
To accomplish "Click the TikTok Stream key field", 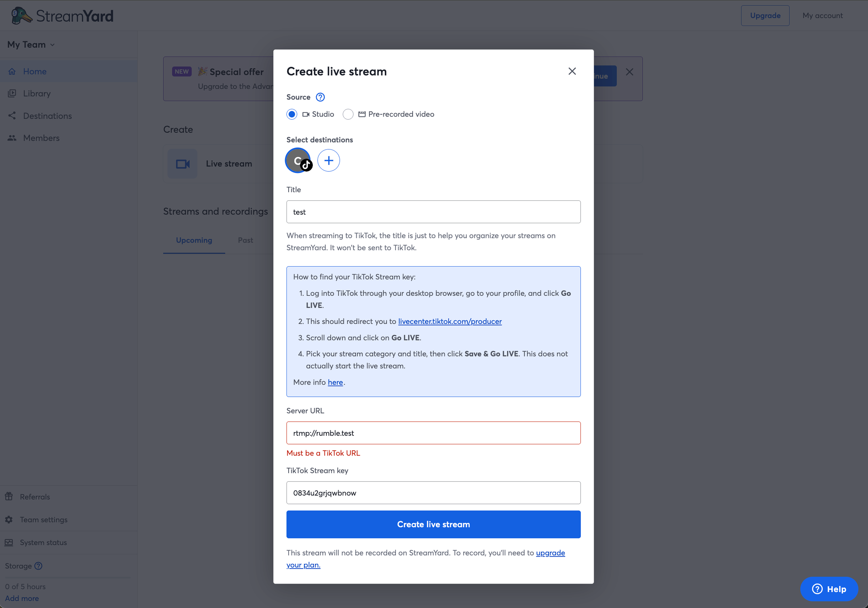I will (x=433, y=493).
